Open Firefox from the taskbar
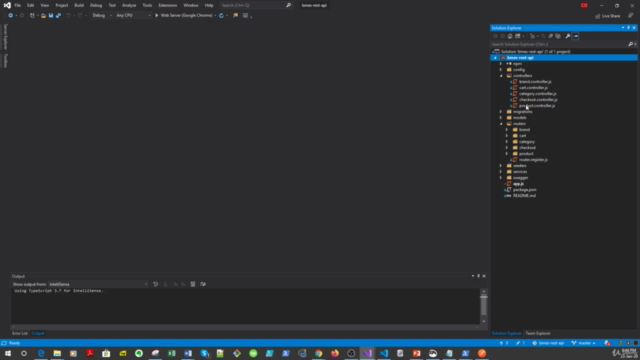640x360 pixels. pos(335,353)
